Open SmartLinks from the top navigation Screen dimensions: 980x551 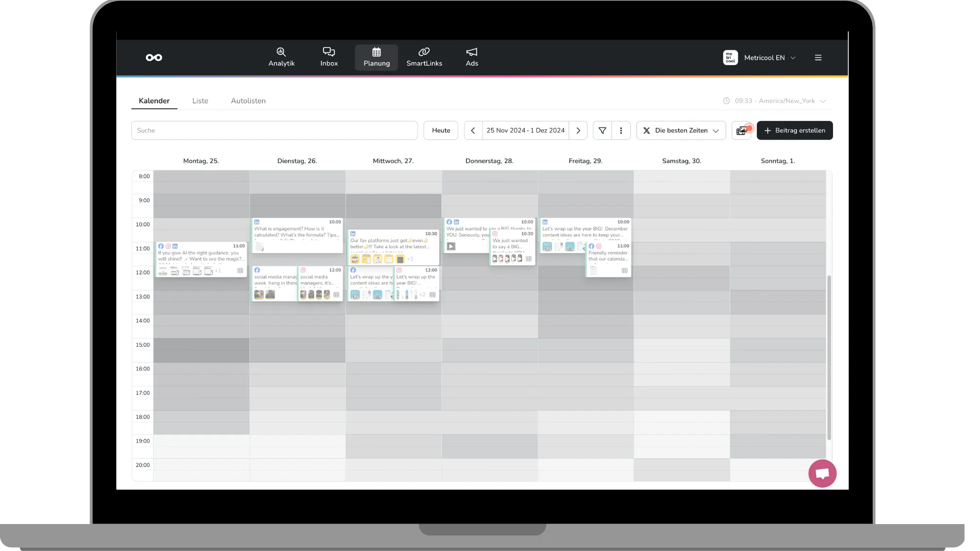[424, 57]
